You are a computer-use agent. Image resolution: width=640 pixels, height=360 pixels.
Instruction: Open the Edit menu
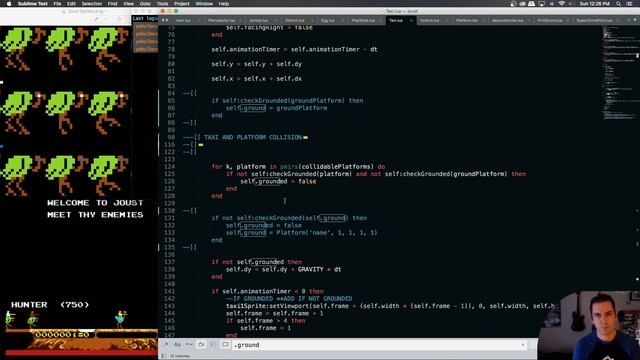71,4
